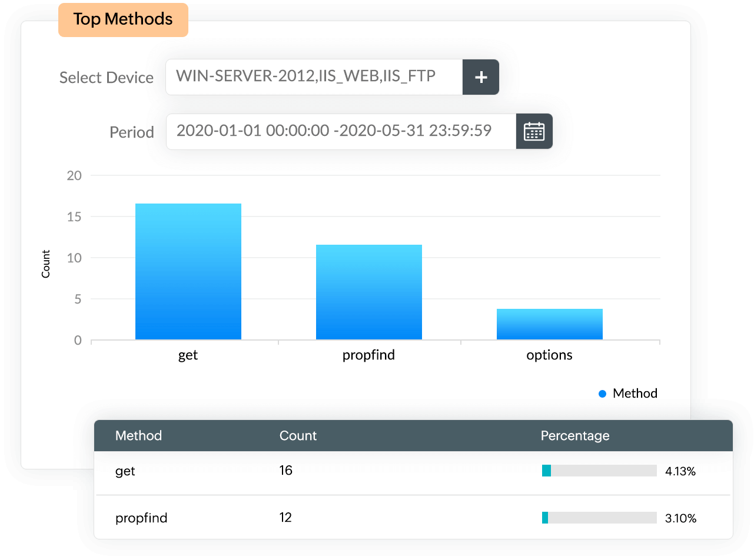Click the count value 16
This screenshot has width=754, height=560.
click(x=286, y=471)
